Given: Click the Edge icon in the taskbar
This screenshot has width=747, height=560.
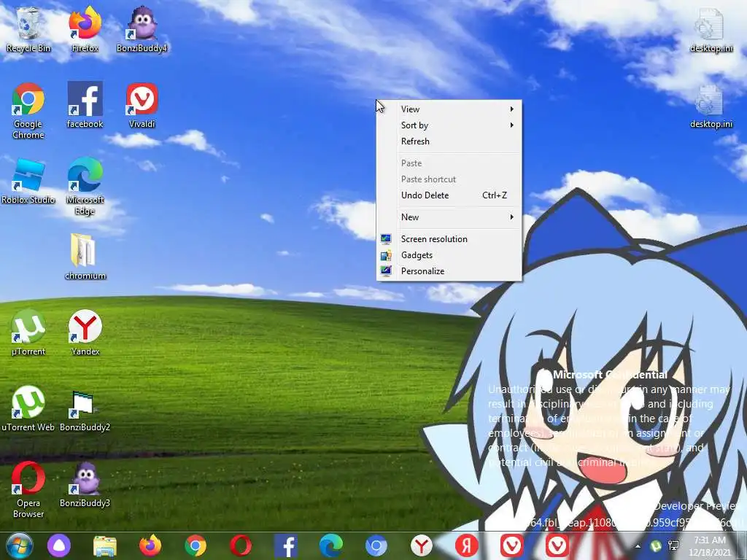Looking at the screenshot, I should point(331,545).
